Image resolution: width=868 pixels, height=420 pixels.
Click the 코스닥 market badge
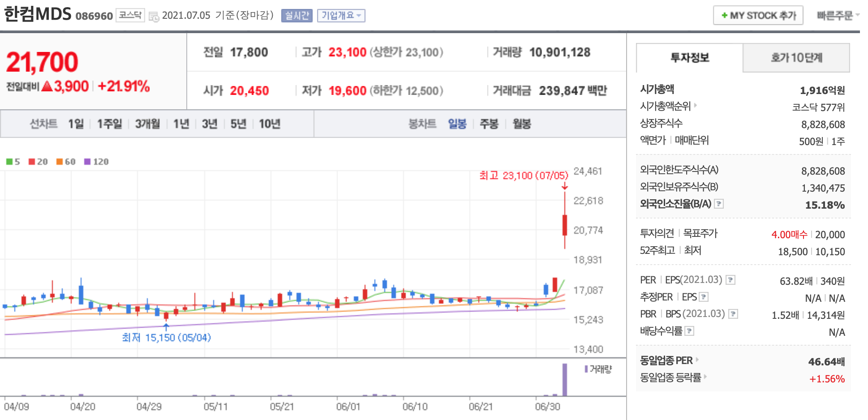(130, 16)
